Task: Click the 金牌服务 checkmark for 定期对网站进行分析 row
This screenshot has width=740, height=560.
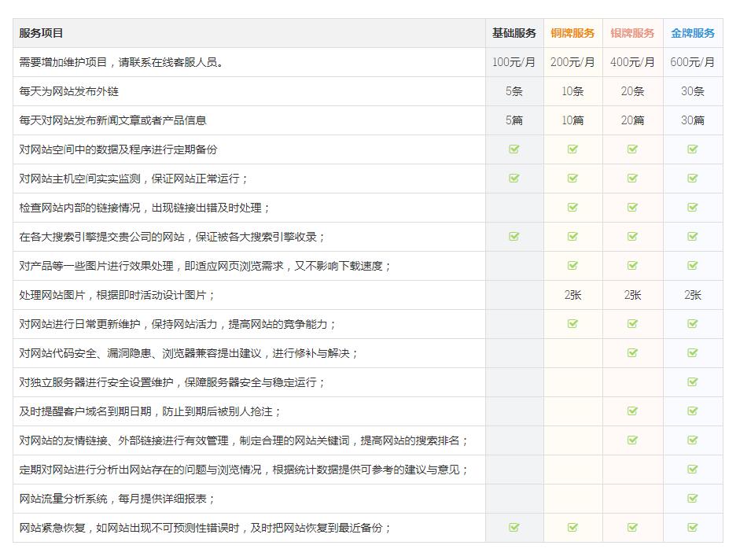Action: 692,470
